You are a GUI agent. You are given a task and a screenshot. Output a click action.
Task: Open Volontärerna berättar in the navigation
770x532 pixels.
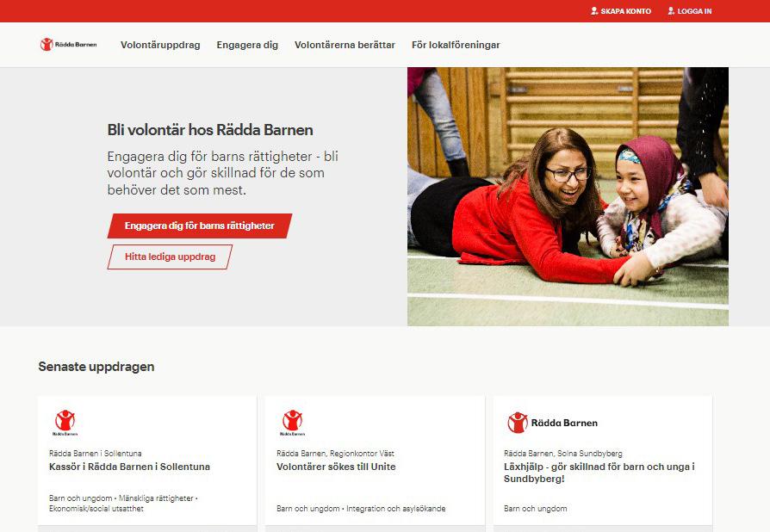345,45
